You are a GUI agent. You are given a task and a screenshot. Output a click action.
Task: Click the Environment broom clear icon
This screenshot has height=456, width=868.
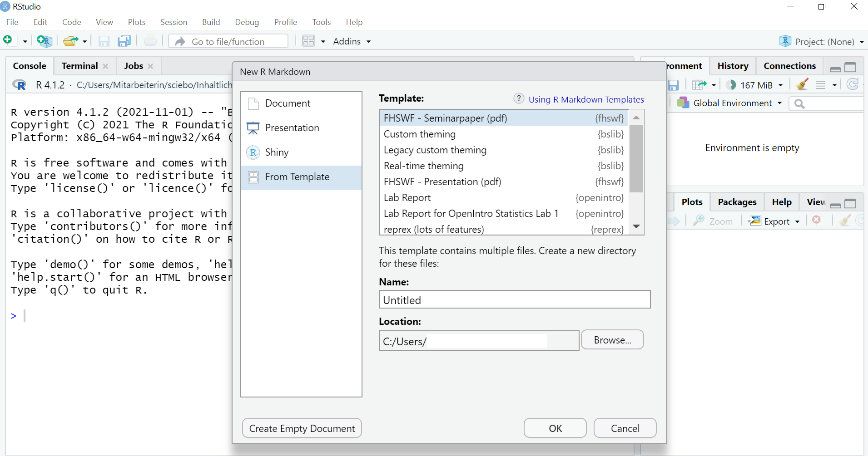click(802, 84)
